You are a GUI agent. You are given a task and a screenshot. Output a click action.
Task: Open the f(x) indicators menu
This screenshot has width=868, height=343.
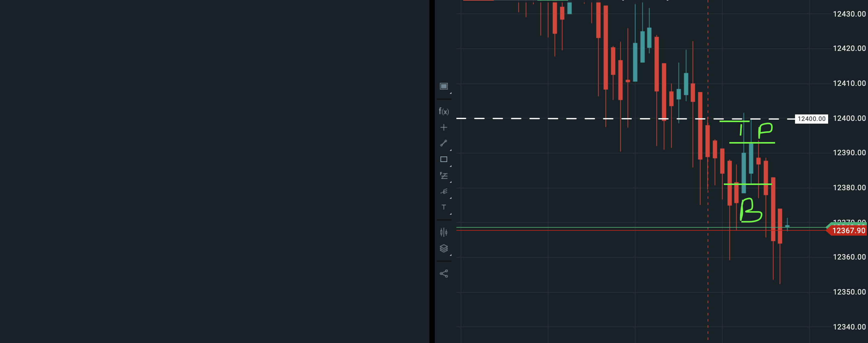point(444,111)
